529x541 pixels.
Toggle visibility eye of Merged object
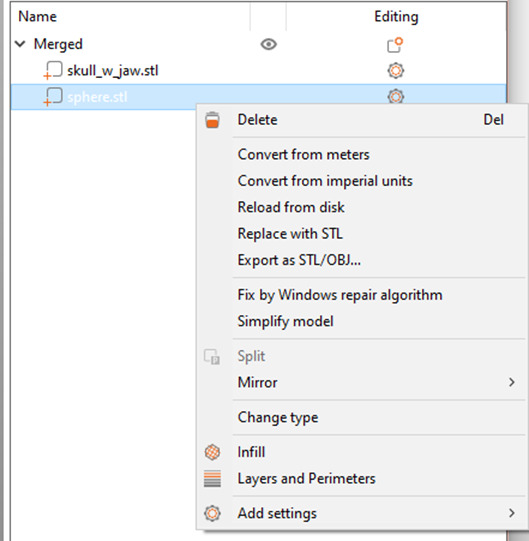(268, 44)
